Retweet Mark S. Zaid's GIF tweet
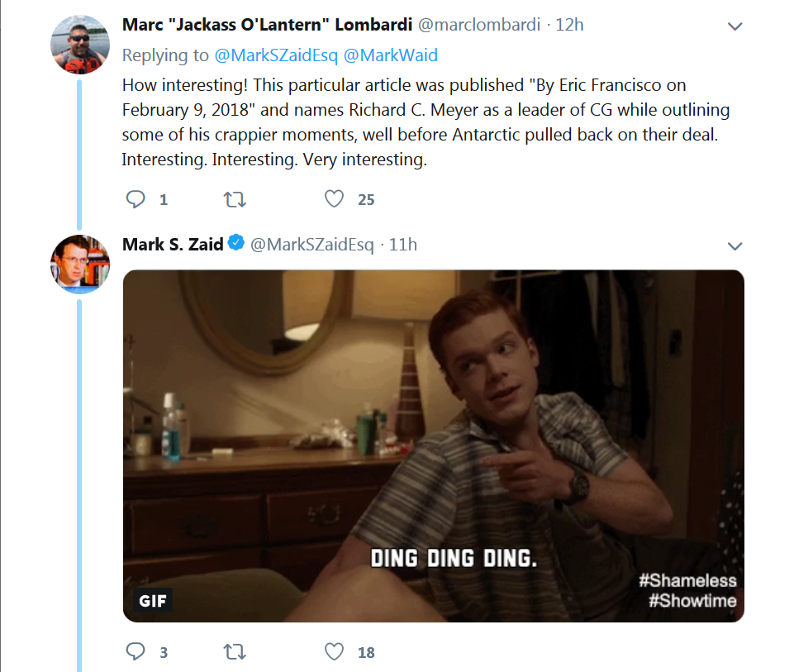794x672 pixels. pyautogui.click(x=235, y=651)
